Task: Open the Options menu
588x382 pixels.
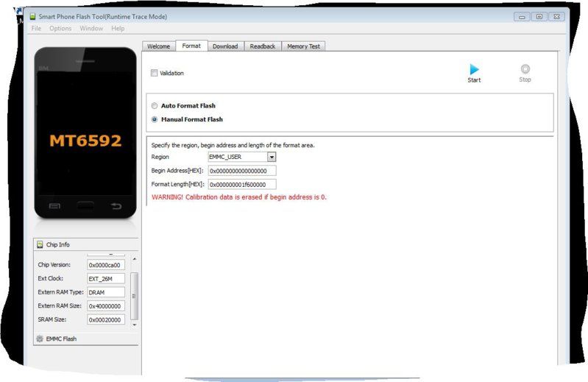Action: point(60,29)
